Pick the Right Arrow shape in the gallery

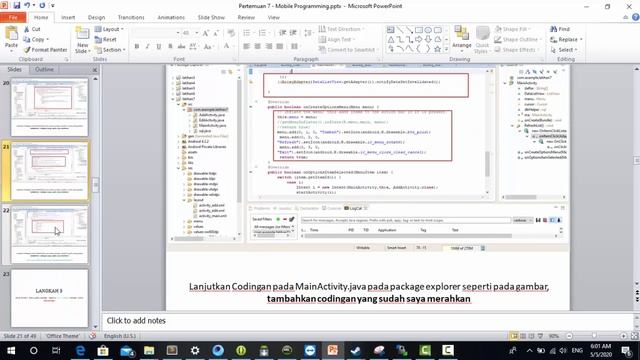[419, 39]
